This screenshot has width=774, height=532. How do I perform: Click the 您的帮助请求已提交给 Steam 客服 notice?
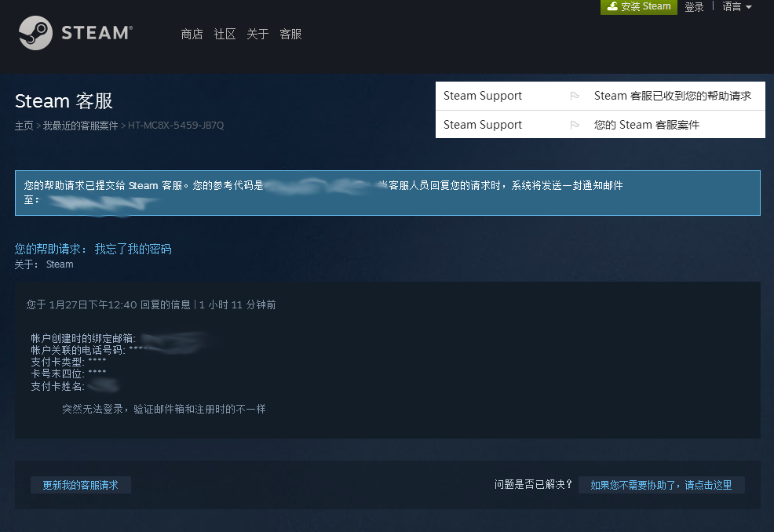tap(388, 193)
